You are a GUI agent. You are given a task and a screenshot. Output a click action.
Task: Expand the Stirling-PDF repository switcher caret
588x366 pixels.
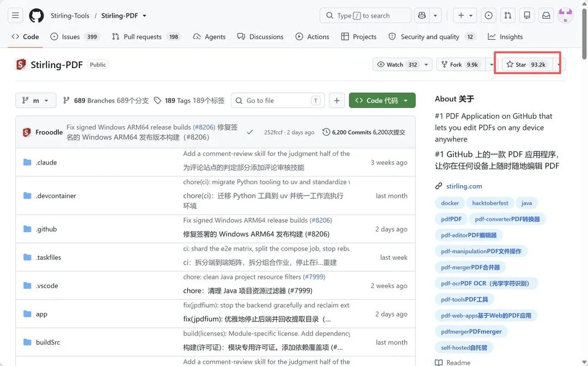[144, 16]
